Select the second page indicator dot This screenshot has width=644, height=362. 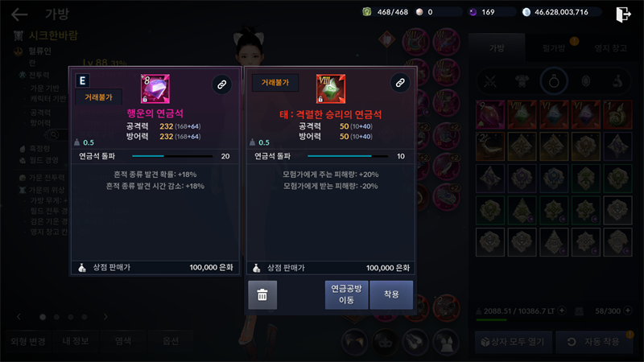pos(56,317)
